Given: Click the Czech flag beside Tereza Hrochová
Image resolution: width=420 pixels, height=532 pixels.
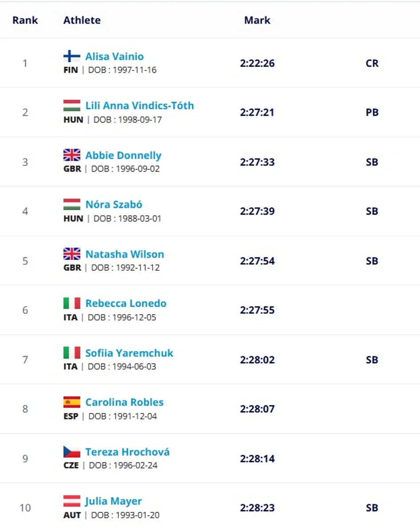Looking at the screenshot, I should (72, 452).
